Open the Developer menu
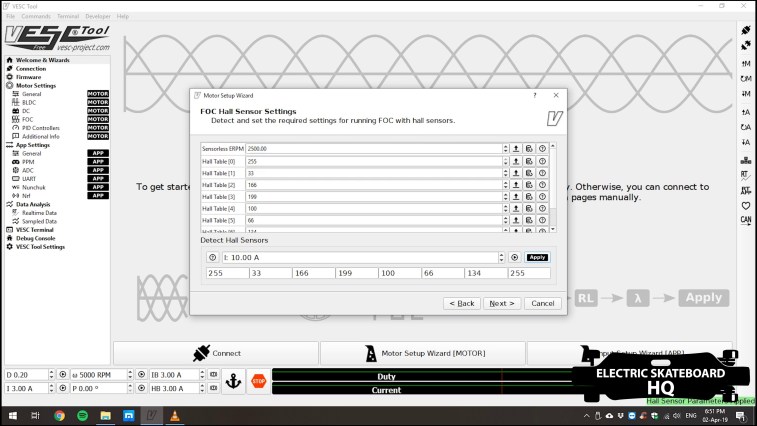 tap(98, 16)
